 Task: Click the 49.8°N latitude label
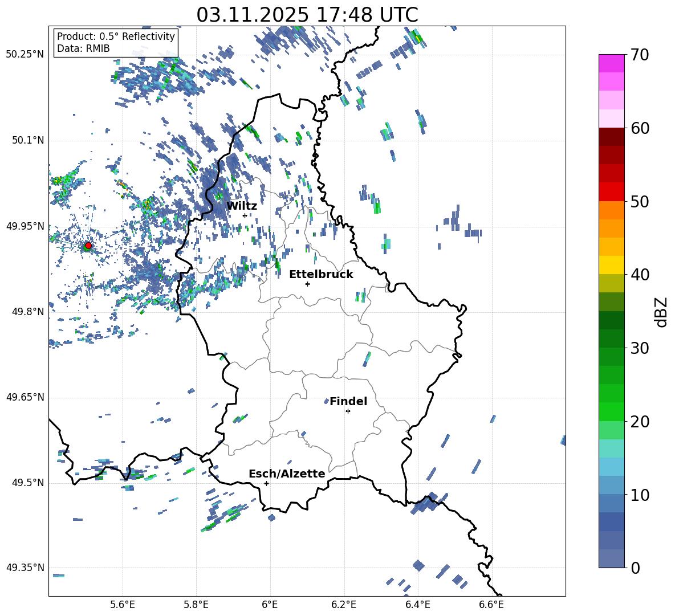29,312
